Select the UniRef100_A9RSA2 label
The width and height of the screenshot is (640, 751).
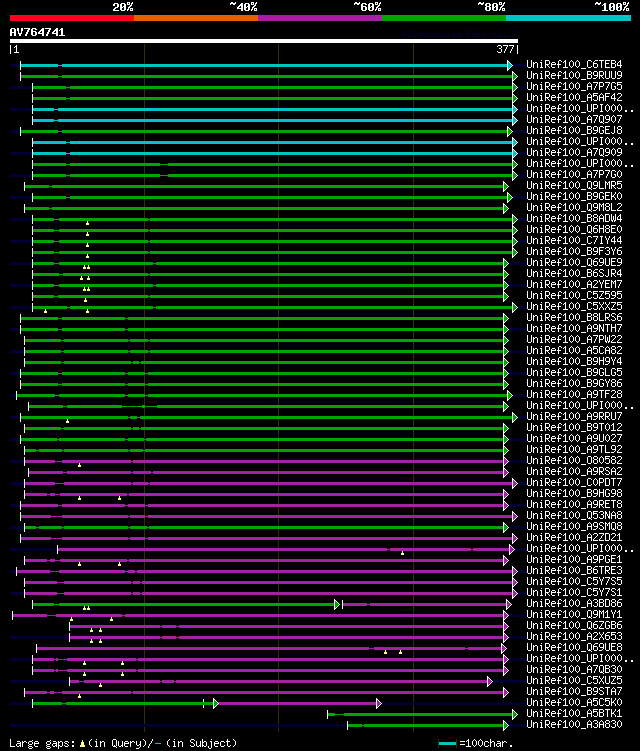pos(574,472)
